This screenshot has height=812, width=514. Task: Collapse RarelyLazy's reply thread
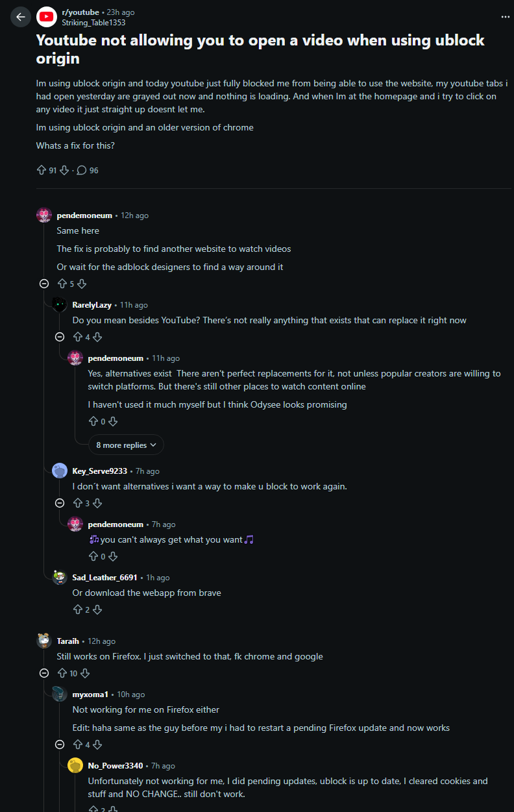60,337
